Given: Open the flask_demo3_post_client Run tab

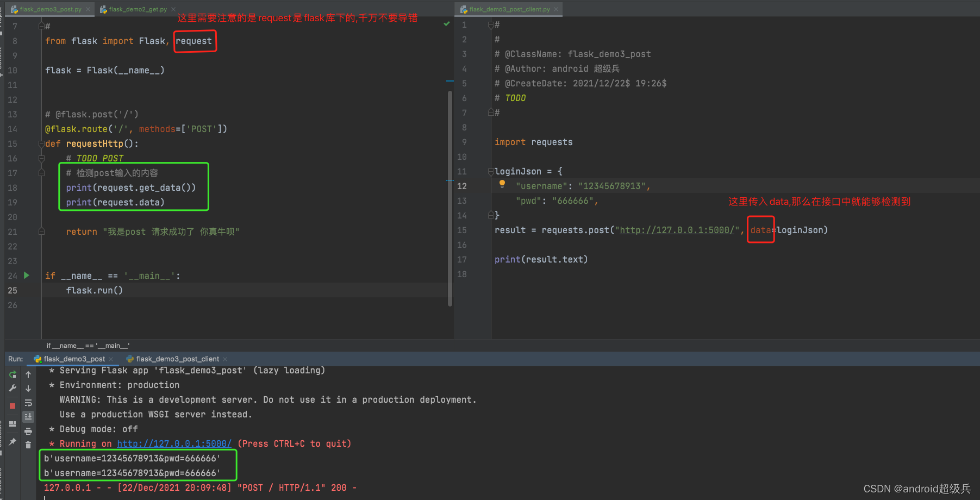Looking at the screenshot, I should pos(177,359).
